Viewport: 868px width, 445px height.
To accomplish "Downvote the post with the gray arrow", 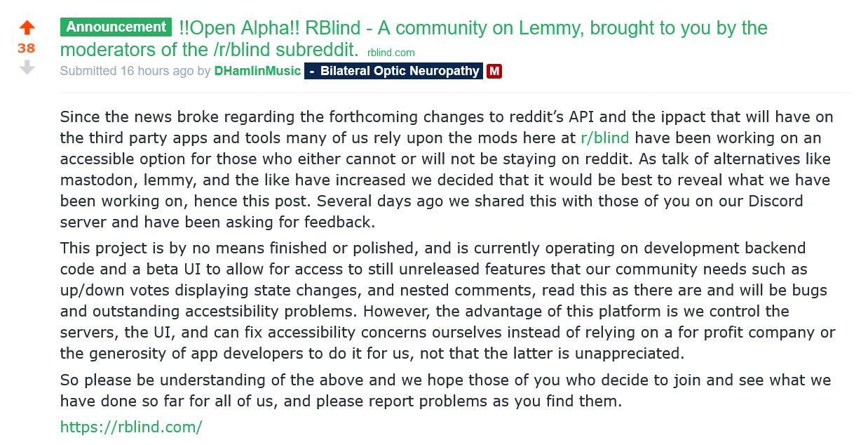I will point(27,67).
